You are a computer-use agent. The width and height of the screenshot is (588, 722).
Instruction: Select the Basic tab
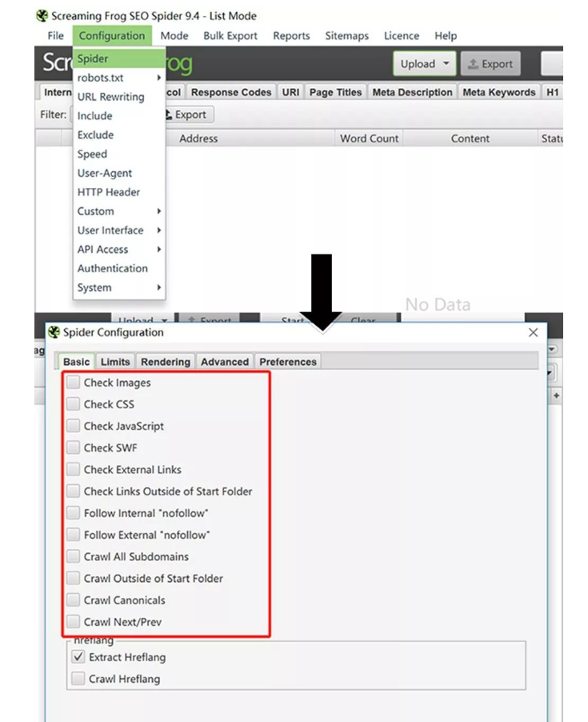[76, 362]
